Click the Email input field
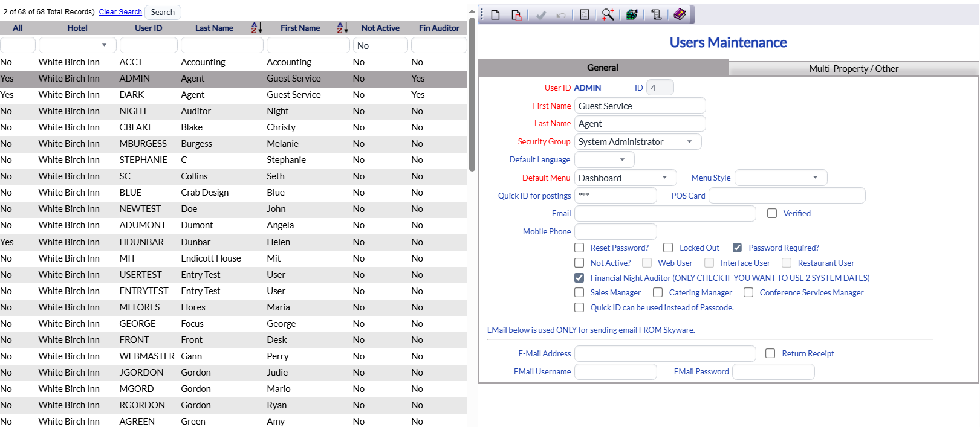The height and width of the screenshot is (427, 980). point(665,214)
